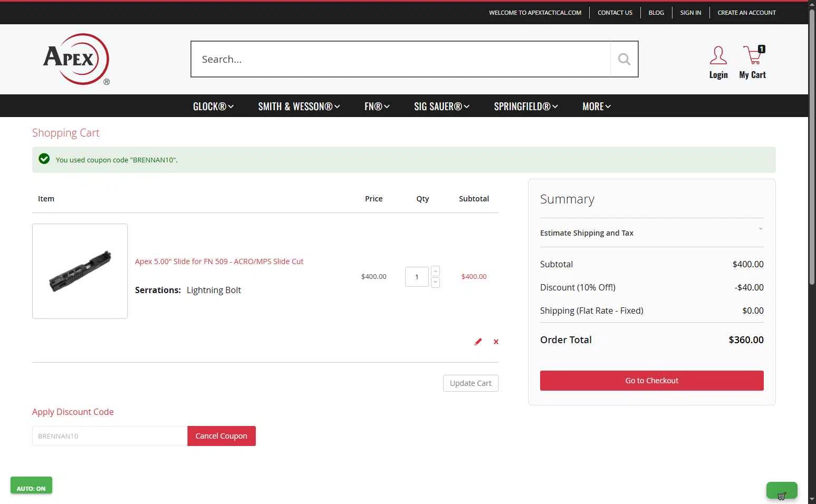Expand the SMITH & WESSON® menu
This screenshot has width=816, height=504.
pos(299,106)
